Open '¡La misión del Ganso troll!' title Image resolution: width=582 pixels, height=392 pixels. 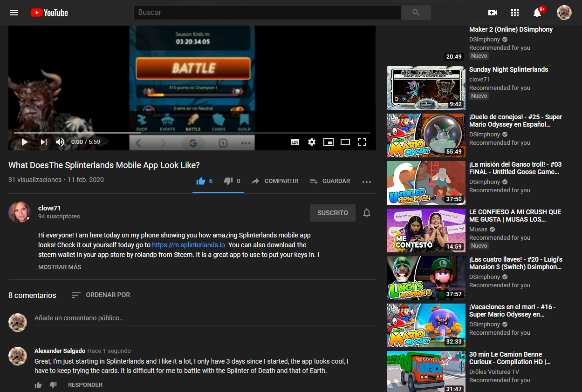pyautogui.click(x=515, y=168)
